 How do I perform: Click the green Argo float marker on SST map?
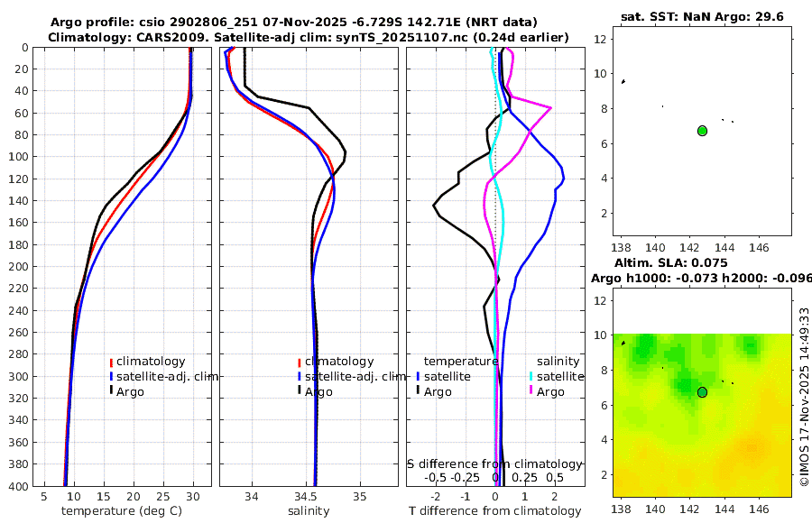[702, 131]
